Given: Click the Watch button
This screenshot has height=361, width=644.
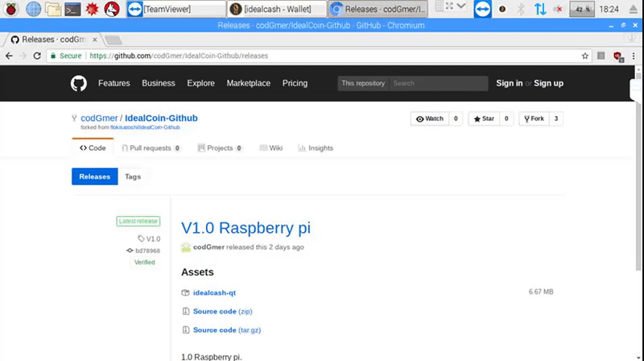Looking at the screenshot, I should pyautogui.click(x=430, y=118).
